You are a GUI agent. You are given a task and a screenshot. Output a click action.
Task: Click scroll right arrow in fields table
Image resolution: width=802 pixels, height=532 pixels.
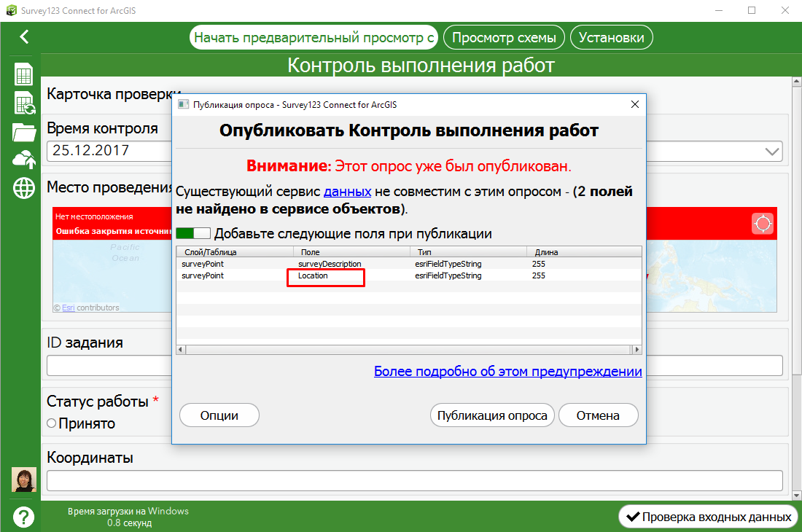pyautogui.click(x=636, y=350)
